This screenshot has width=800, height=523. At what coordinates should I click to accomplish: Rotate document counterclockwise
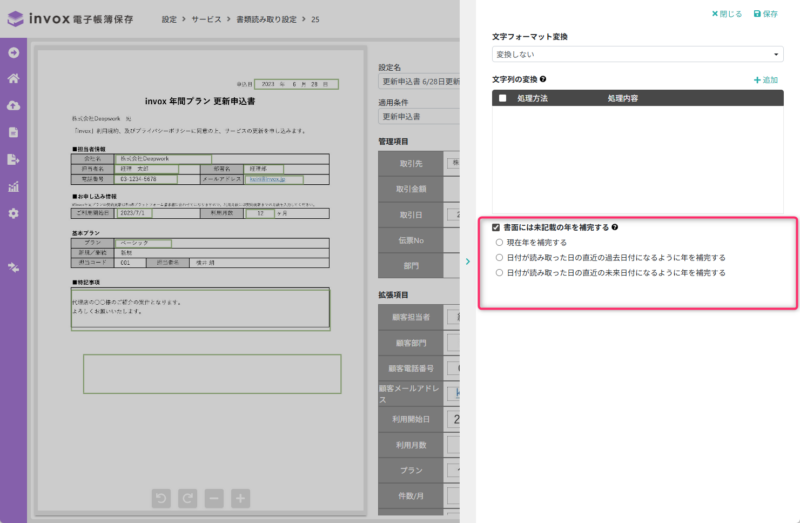pos(161,498)
